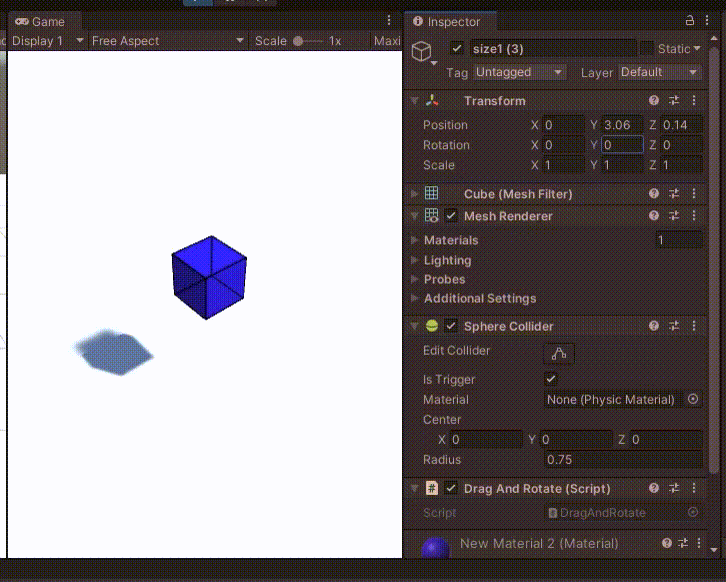Open Transform preset settings icon
Viewport: 726px width, 582px height.
coord(674,100)
